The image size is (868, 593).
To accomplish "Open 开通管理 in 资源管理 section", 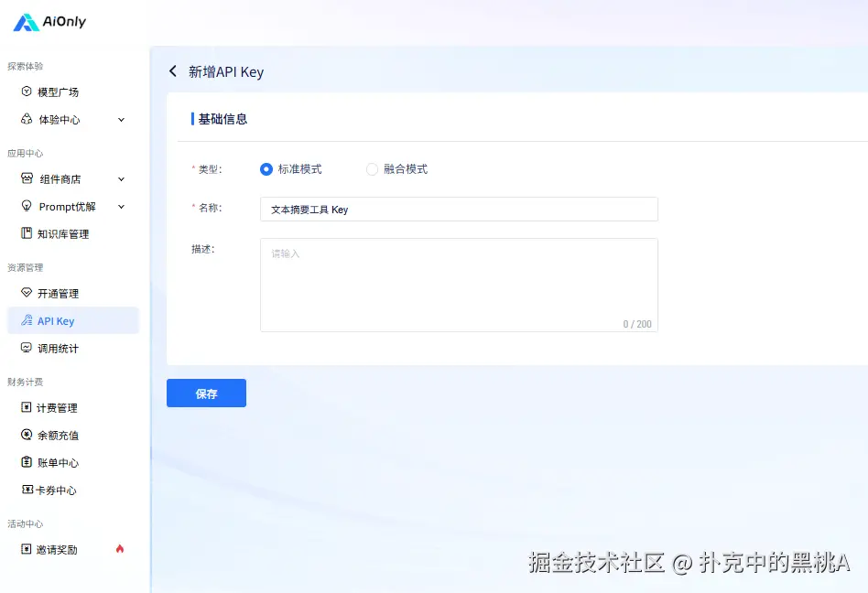I will point(27,293).
